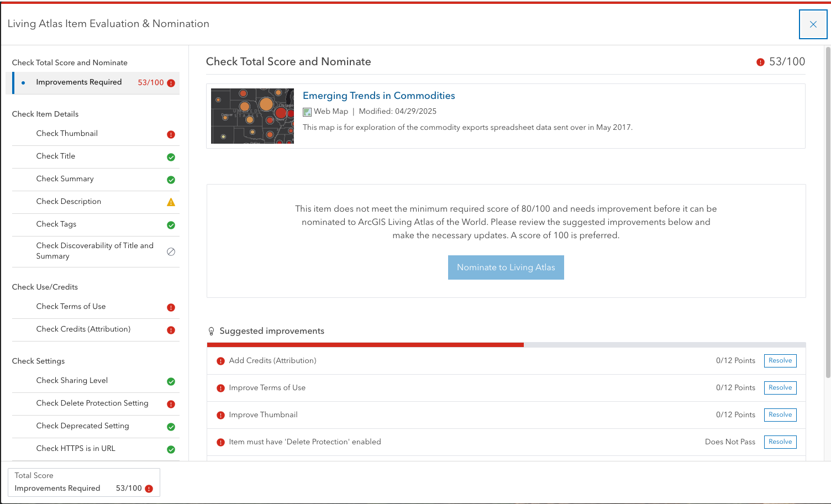
Task: Click the red error icon beside Check Thumbnail
Action: click(171, 134)
